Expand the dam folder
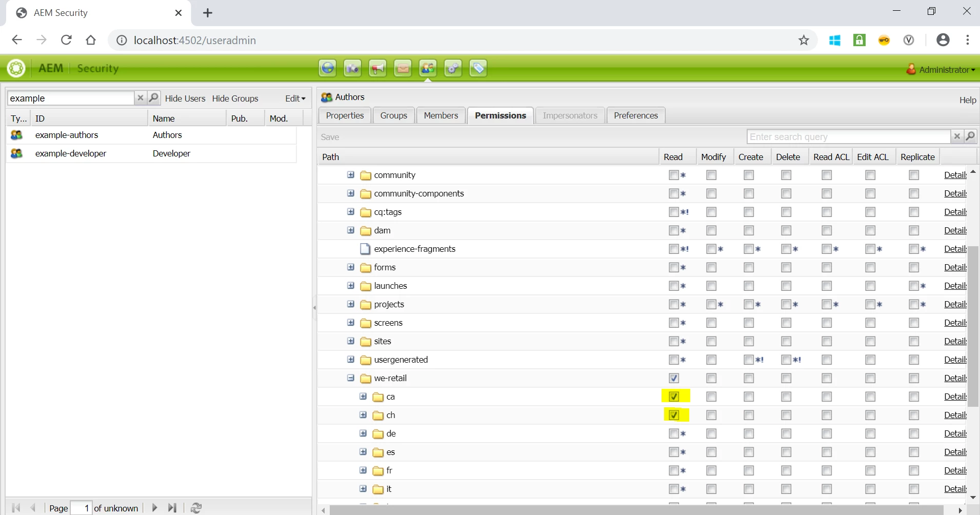The image size is (980, 515). pos(351,230)
